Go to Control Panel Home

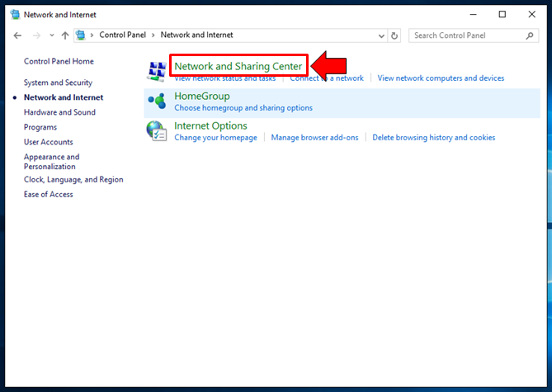click(59, 61)
